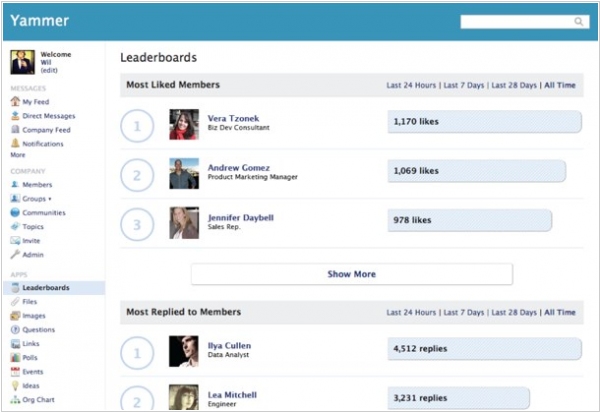The height and width of the screenshot is (412, 600).
Task: Open Direct Messages in sidebar
Action: pos(49,116)
